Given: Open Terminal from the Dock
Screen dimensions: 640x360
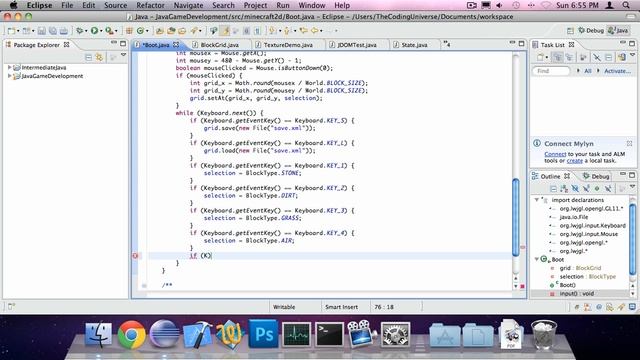Looking at the screenshot, I should coord(329,334).
